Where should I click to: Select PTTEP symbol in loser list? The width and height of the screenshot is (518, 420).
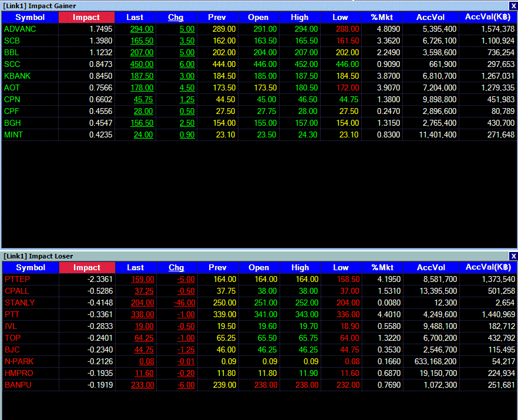tap(18, 280)
